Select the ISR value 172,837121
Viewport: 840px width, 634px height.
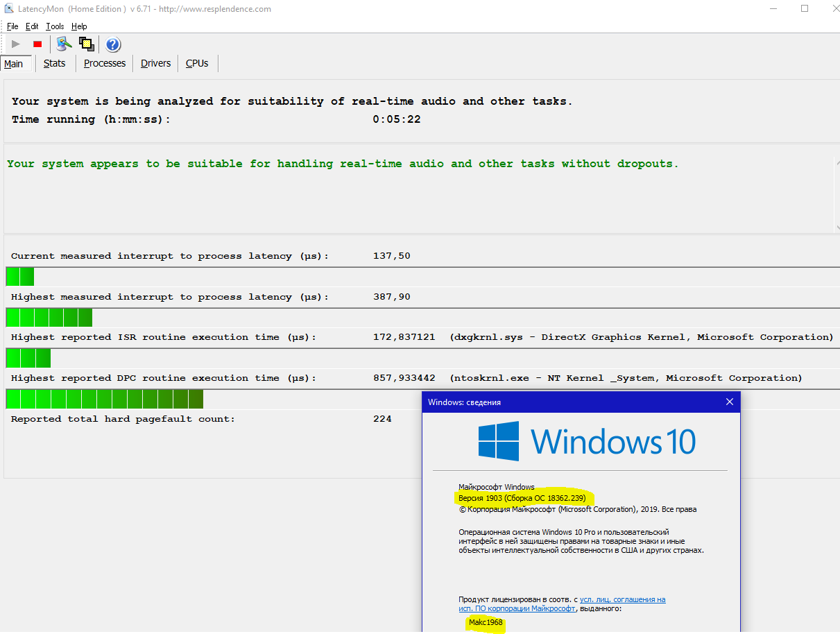(x=404, y=337)
